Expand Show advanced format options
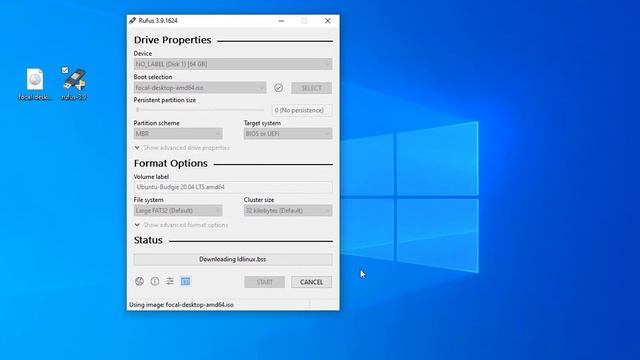 pyautogui.click(x=181, y=225)
